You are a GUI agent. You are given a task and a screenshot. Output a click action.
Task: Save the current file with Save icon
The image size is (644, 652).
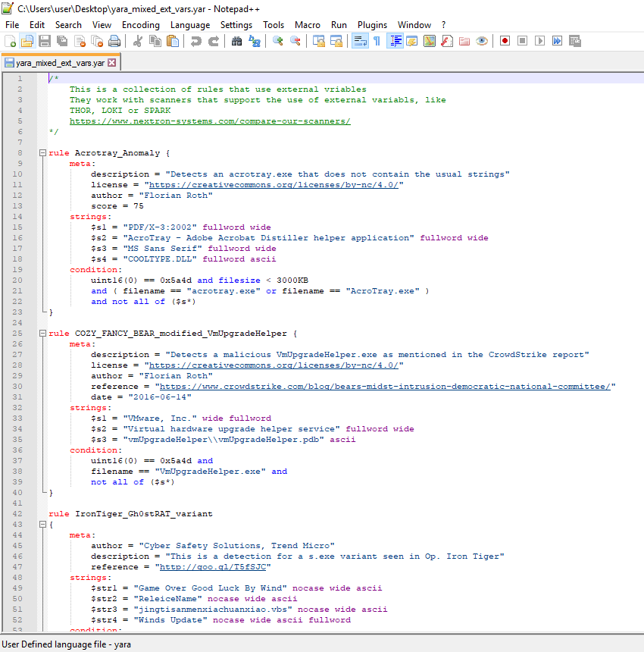coord(45,41)
